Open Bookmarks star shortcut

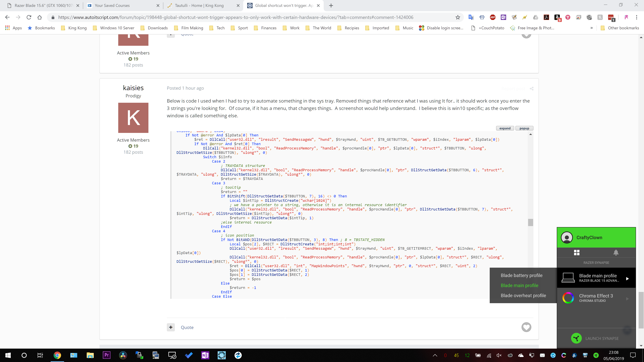coord(41,28)
